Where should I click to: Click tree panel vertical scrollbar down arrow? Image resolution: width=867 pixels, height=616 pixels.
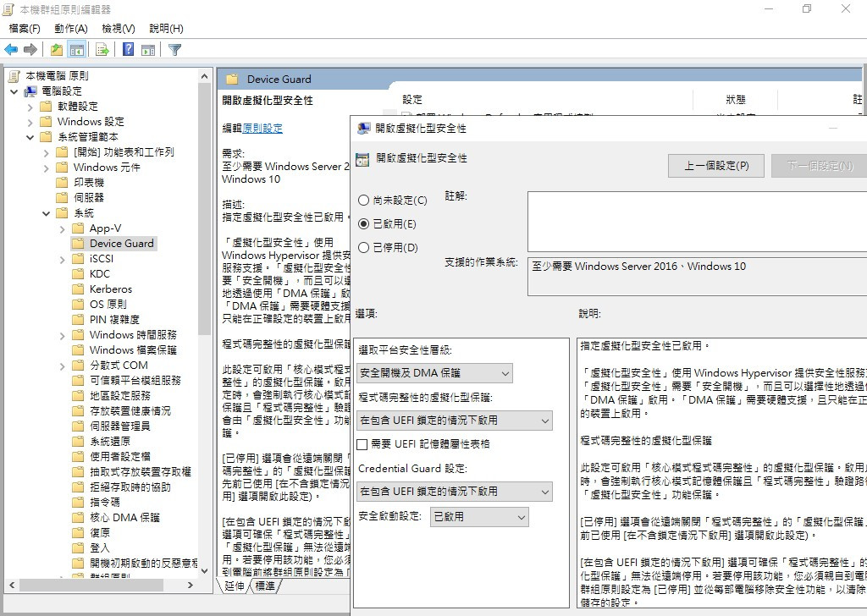click(x=205, y=570)
